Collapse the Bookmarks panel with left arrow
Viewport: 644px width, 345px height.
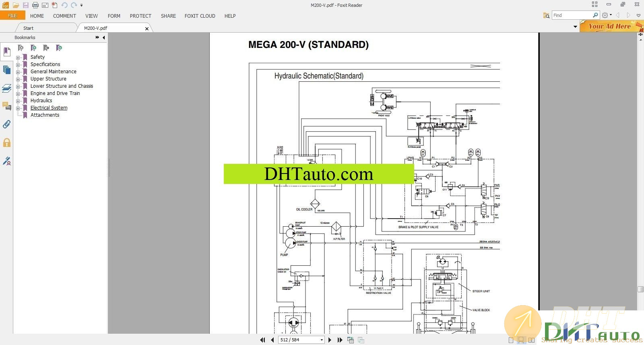[x=104, y=37]
